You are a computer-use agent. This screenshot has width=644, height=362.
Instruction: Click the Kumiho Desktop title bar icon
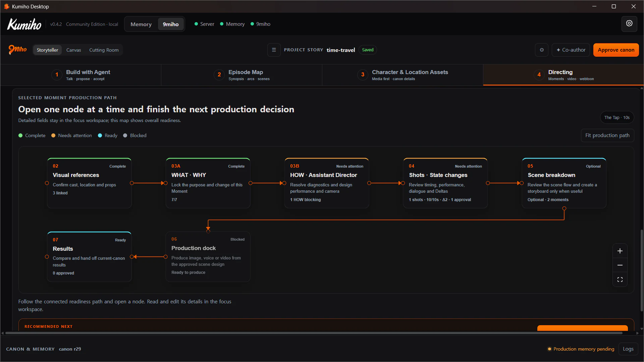click(6, 6)
